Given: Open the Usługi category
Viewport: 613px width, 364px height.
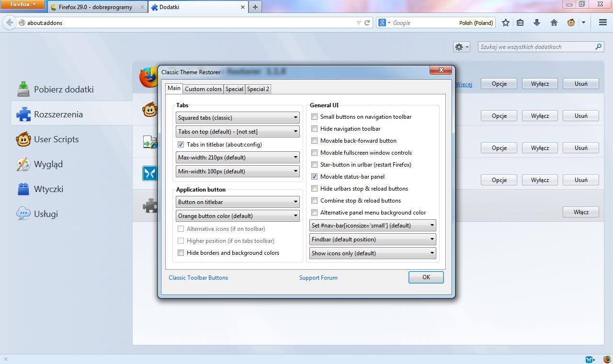Looking at the screenshot, I should (x=37, y=214).
